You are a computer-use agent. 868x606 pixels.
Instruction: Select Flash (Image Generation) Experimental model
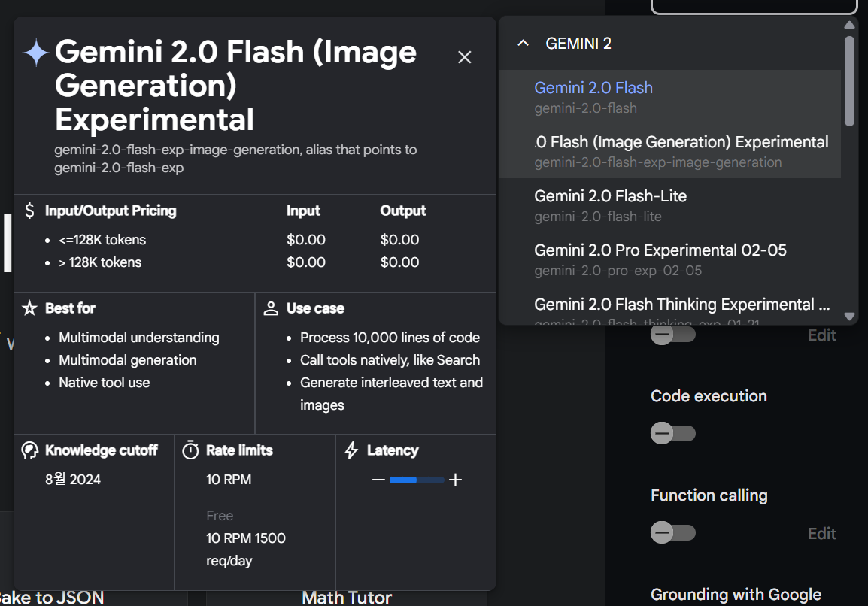pyautogui.click(x=670, y=151)
